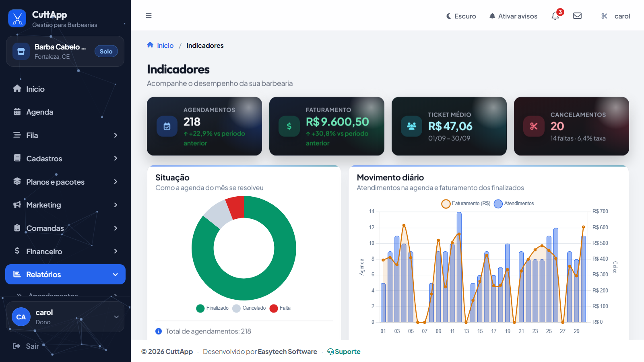Enable Ativar avisos notifications
644x362 pixels.
coord(513,16)
